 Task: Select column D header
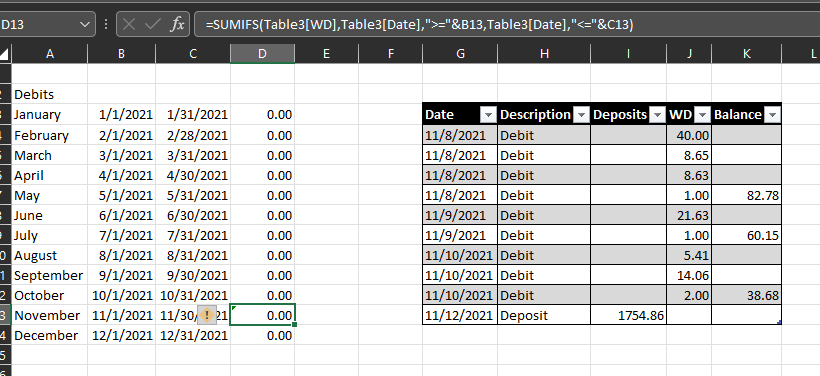(263, 53)
